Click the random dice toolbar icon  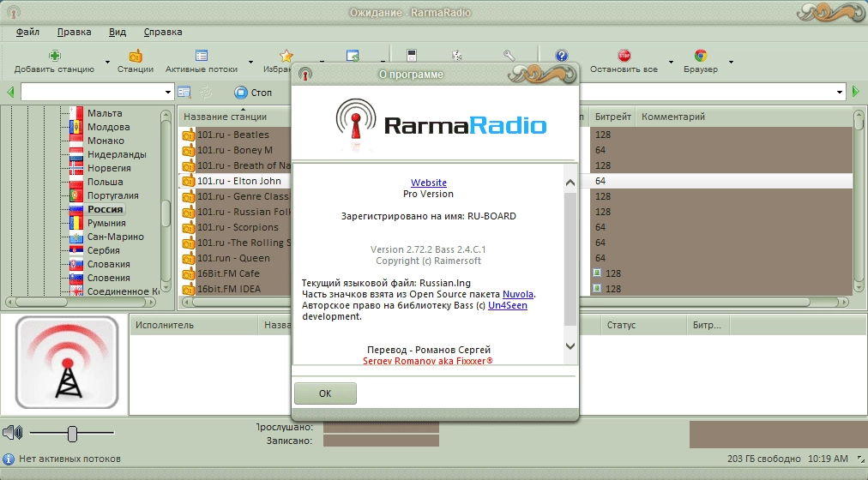(457, 56)
